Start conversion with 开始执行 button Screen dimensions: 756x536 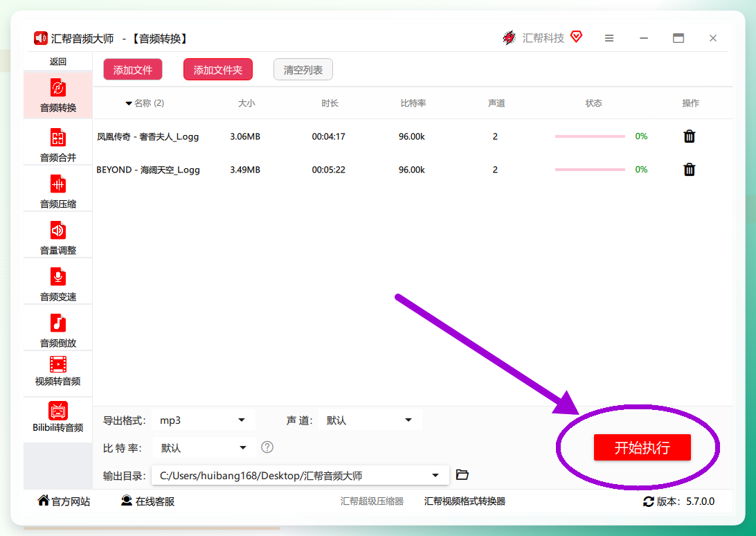click(642, 447)
